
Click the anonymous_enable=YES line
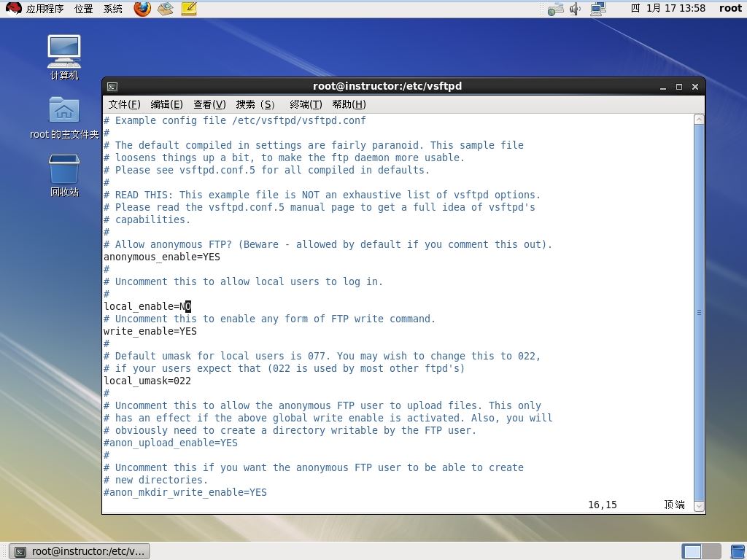(x=162, y=257)
